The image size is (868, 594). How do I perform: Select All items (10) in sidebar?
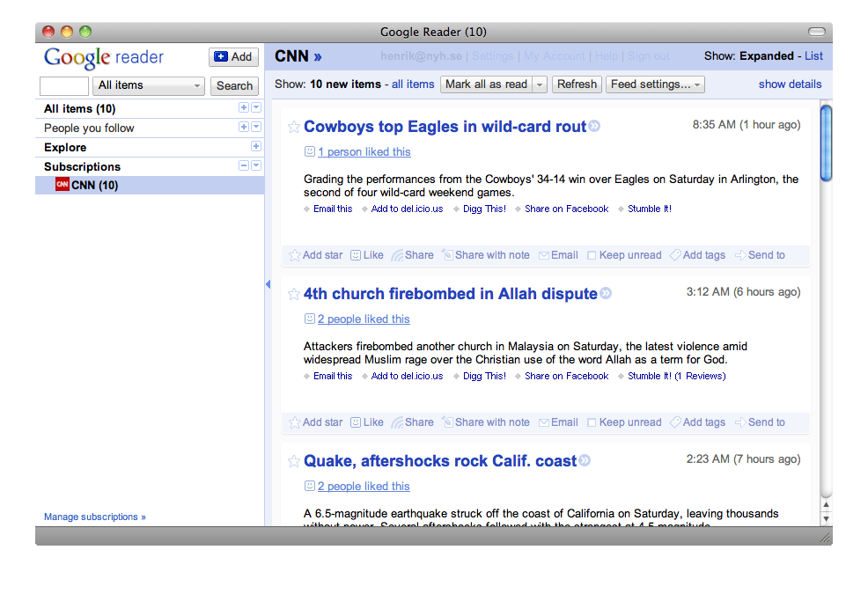pyautogui.click(x=80, y=108)
